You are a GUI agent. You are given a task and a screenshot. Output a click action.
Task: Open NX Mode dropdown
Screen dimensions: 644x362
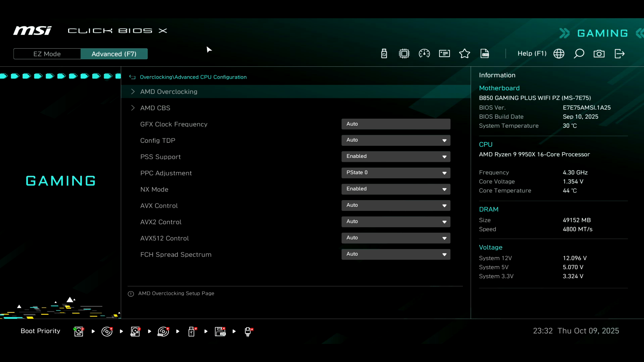396,189
